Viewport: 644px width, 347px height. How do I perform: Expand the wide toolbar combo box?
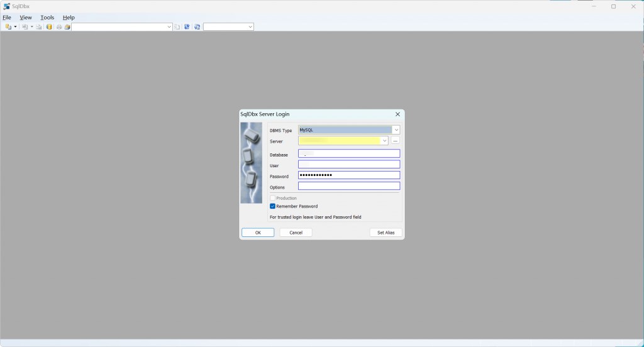pos(169,26)
